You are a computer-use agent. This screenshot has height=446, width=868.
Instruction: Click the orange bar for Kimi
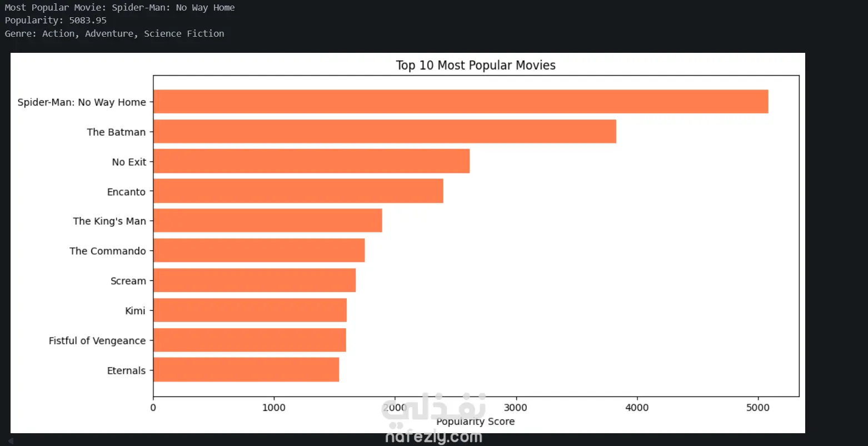click(250, 310)
